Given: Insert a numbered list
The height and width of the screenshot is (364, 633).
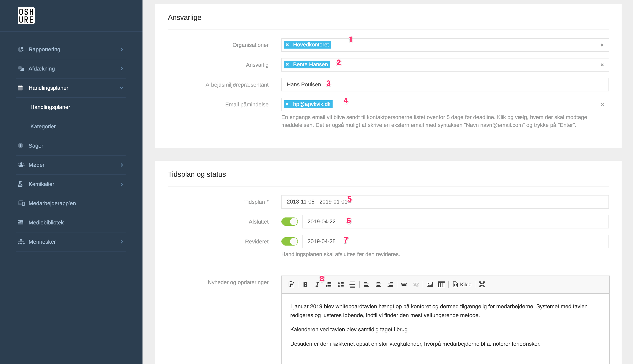Looking at the screenshot, I should click(329, 284).
